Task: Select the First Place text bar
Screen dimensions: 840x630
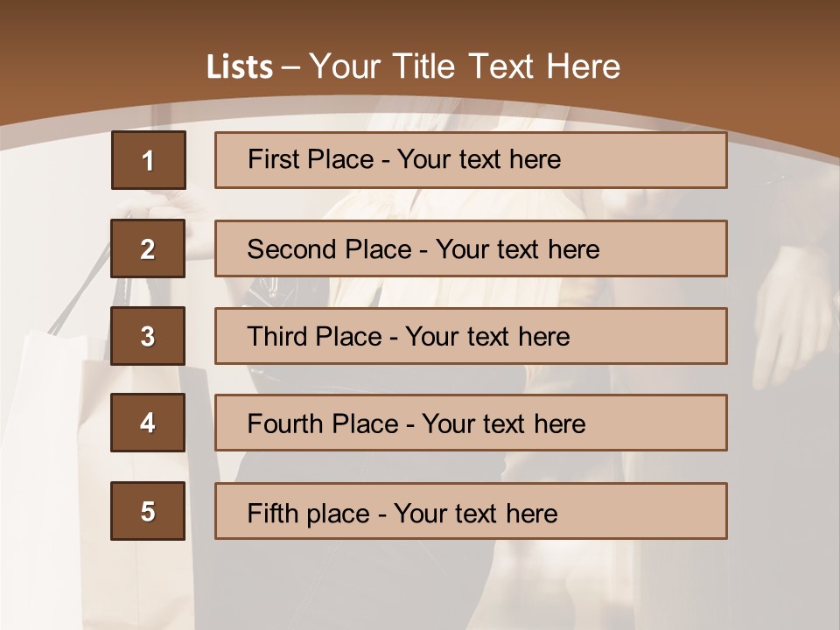Action: tap(471, 160)
